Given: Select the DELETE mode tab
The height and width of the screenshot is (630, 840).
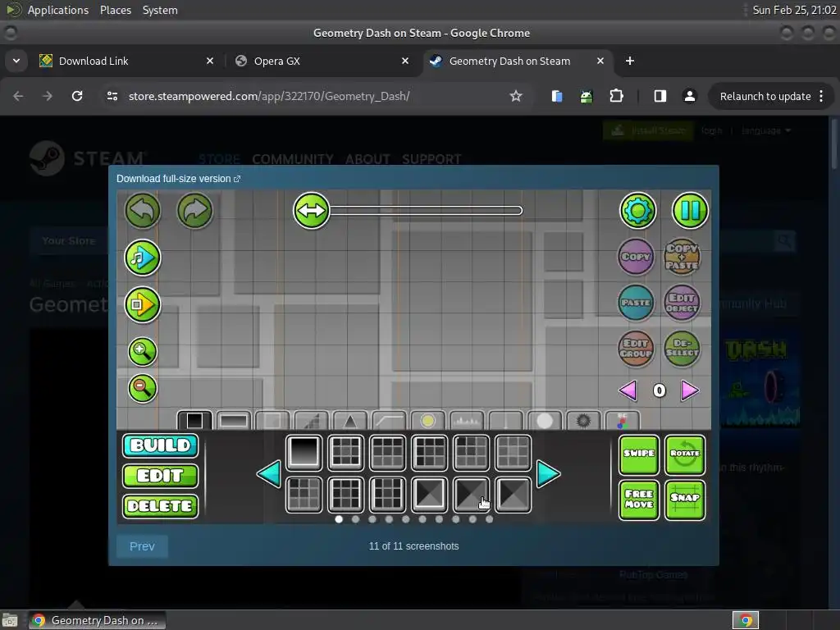Looking at the screenshot, I should click(x=160, y=506).
